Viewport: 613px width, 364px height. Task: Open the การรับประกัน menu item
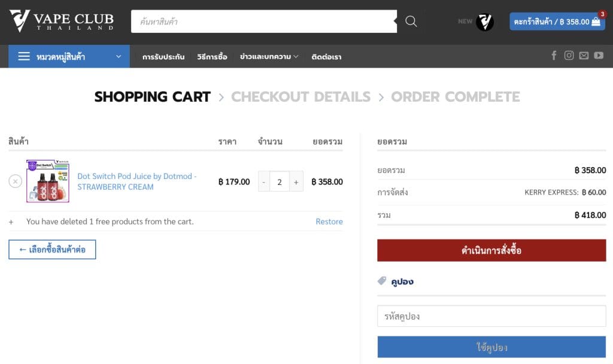pos(163,57)
